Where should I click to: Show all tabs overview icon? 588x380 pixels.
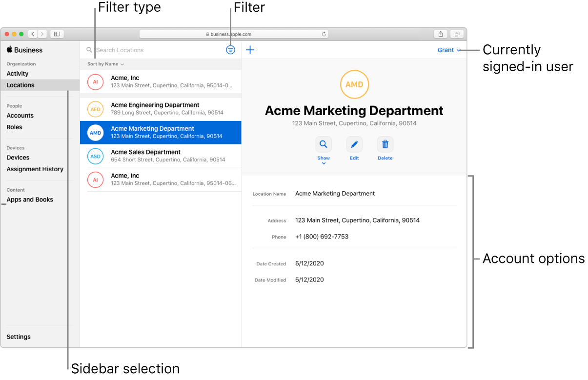(x=457, y=34)
